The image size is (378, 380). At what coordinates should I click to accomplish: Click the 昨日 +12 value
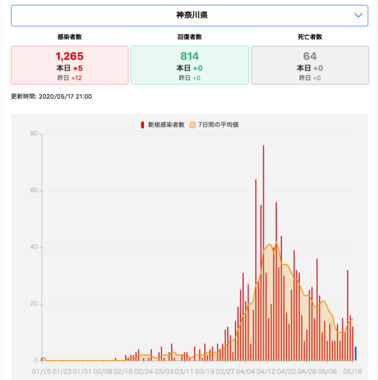coord(70,78)
